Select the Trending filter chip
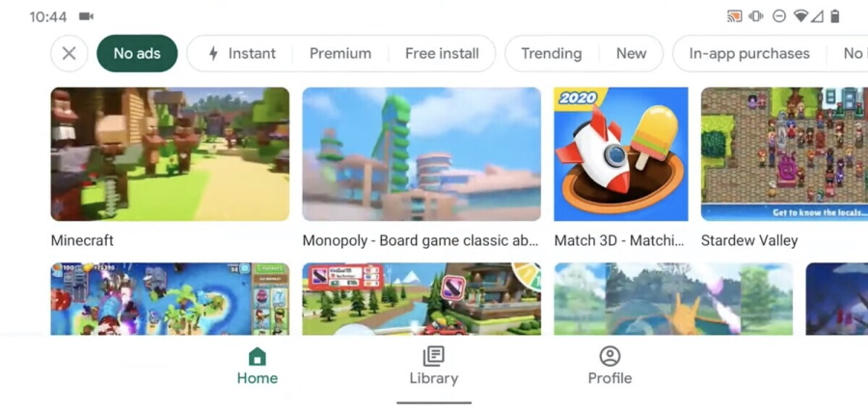 (x=552, y=54)
